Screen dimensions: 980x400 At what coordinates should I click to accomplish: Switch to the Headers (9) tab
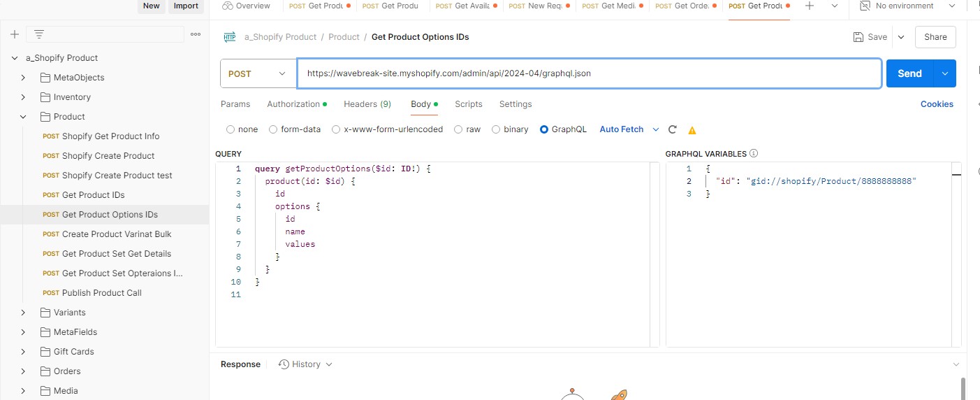367,104
